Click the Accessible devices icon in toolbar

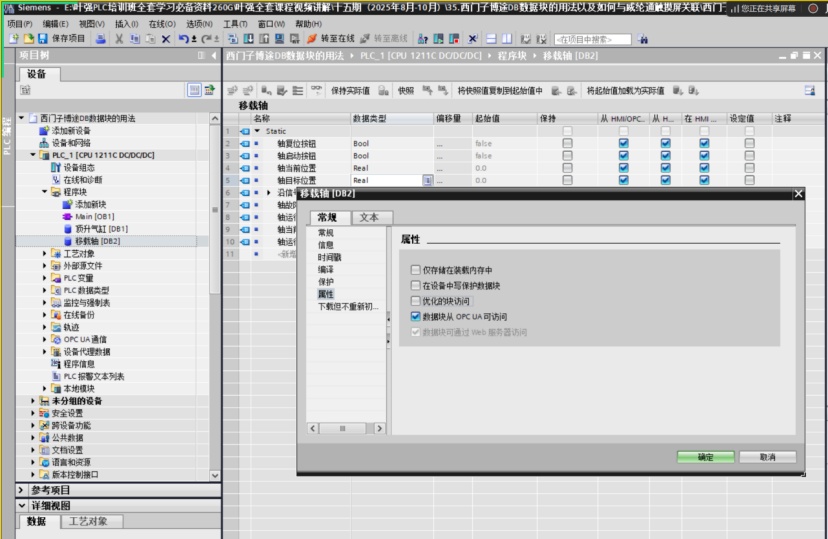coord(422,39)
